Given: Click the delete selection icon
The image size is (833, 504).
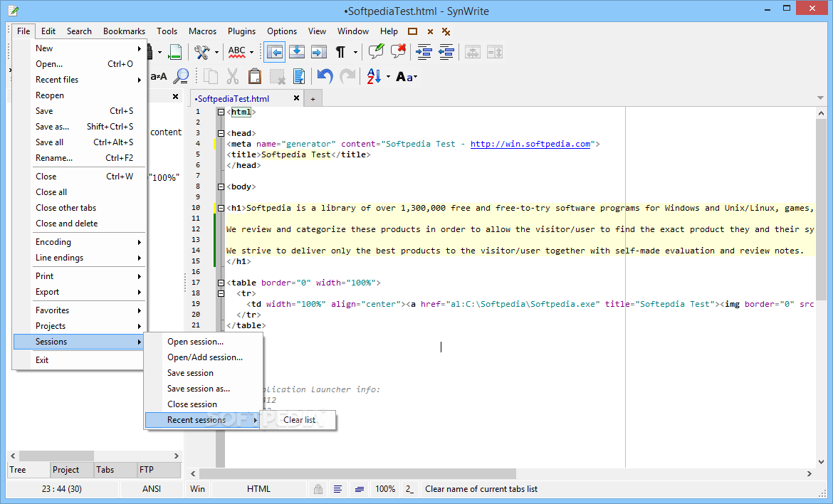Looking at the screenshot, I should (x=278, y=76).
